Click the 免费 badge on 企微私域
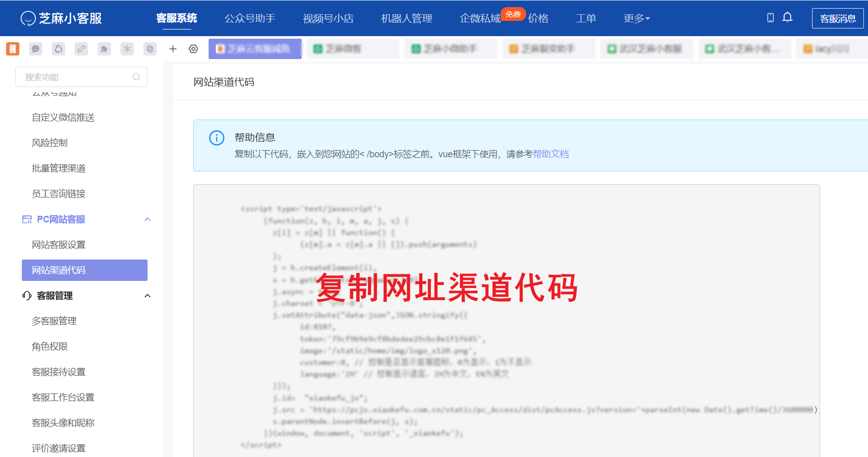This screenshot has height=457, width=868. pos(513,14)
